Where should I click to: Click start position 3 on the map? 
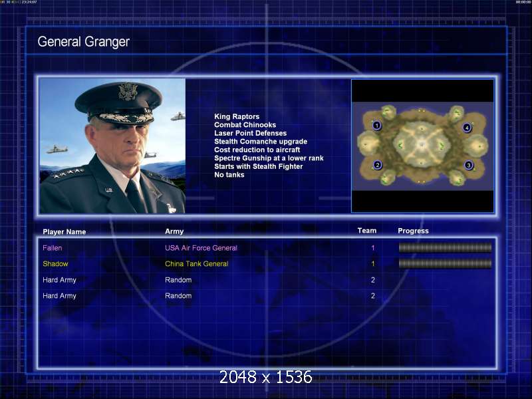pyautogui.click(x=469, y=165)
